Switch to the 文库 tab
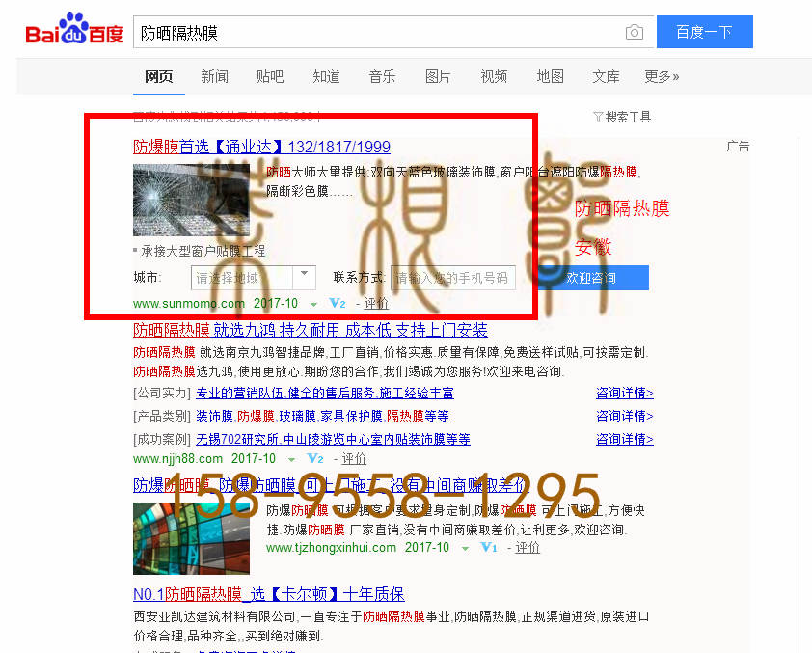 pyautogui.click(x=606, y=76)
